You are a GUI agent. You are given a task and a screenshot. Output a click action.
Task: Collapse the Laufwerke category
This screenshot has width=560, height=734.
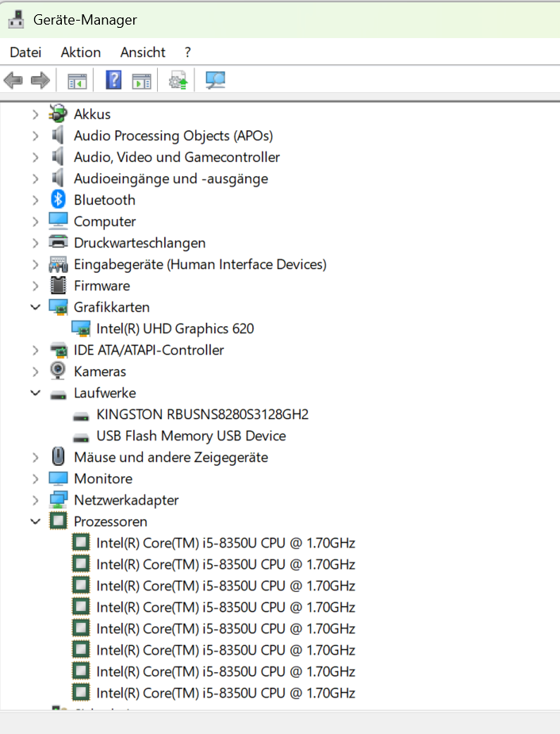click(x=35, y=393)
